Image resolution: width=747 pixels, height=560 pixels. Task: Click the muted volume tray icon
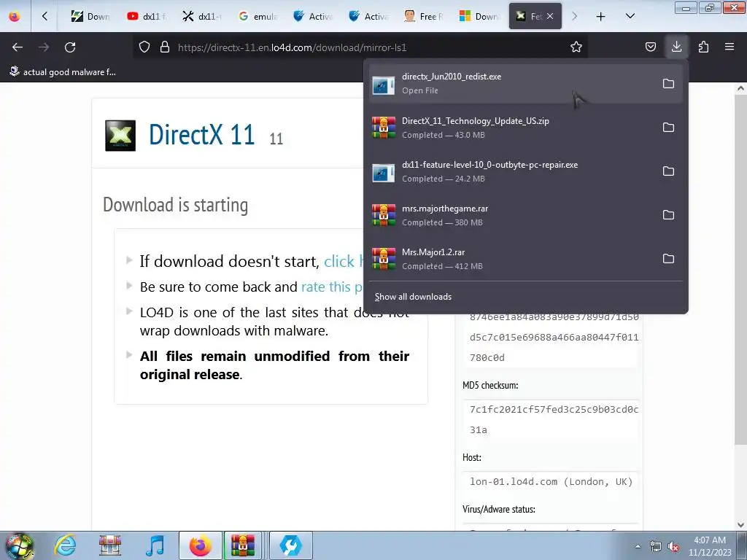(673, 547)
